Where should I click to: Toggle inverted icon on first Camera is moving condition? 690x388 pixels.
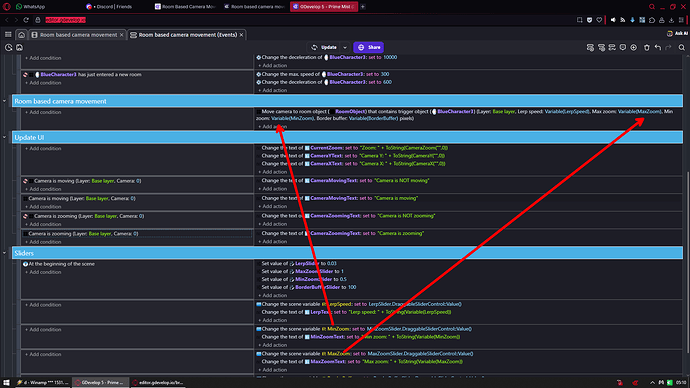(26, 181)
